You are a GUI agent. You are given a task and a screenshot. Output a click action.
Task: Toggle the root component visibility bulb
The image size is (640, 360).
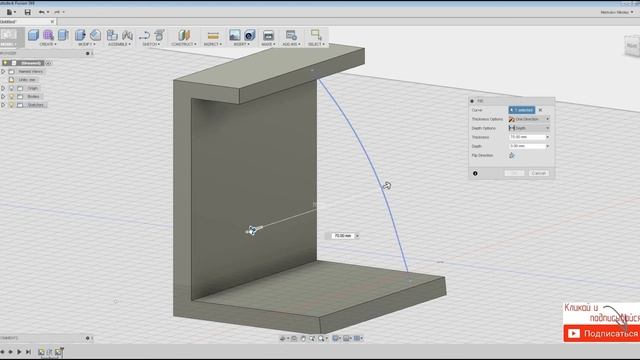coord(5,63)
